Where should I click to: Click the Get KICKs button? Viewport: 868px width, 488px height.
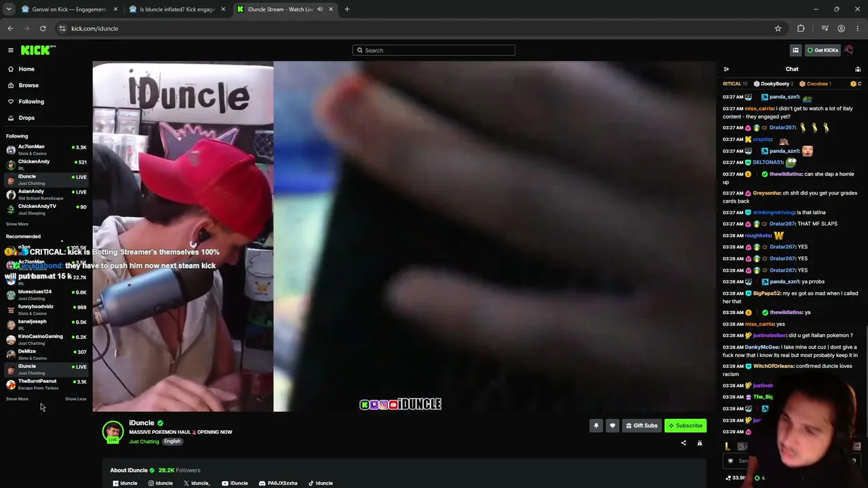pos(823,50)
